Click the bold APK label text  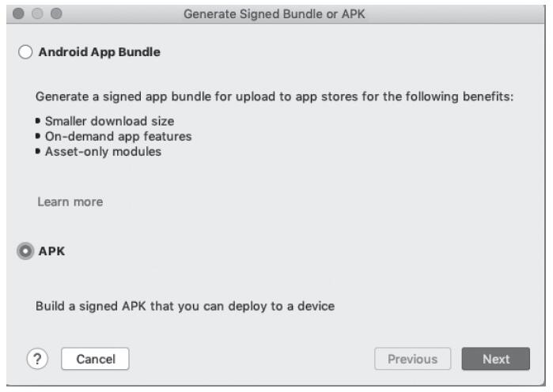[52, 251]
